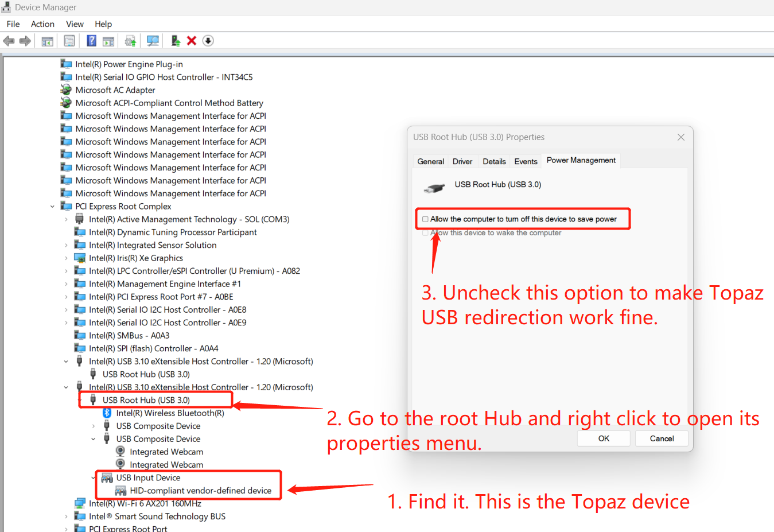This screenshot has width=774, height=532.
Task: Select Intel(R) Wi-Fi 6 AX201 160MHz
Action: coord(145,504)
